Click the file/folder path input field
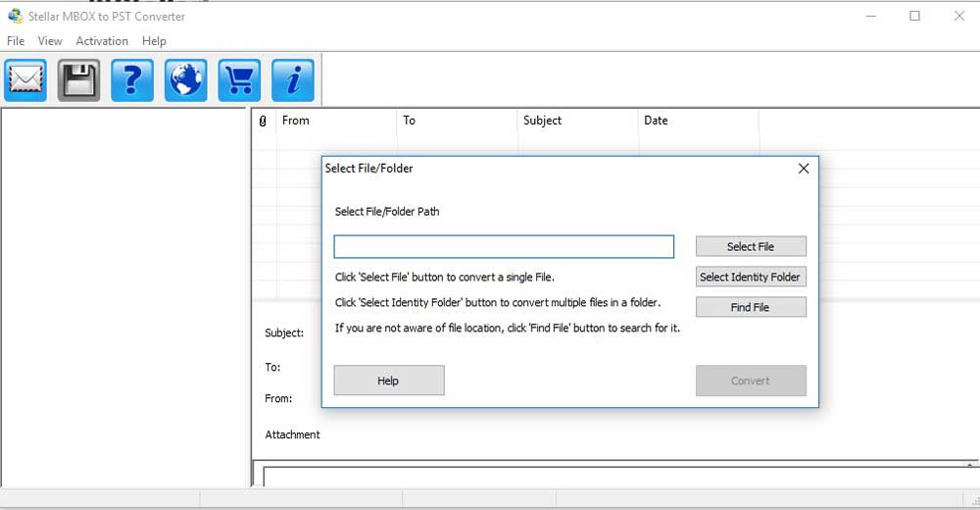Image resolution: width=980 pixels, height=510 pixels. click(x=504, y=246)
